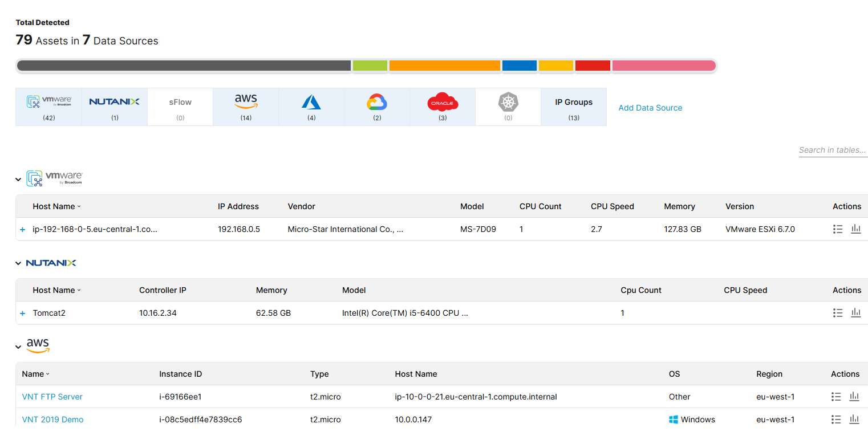
Task: Select the Google Cloud data source tile
Action: coord(377,107)
